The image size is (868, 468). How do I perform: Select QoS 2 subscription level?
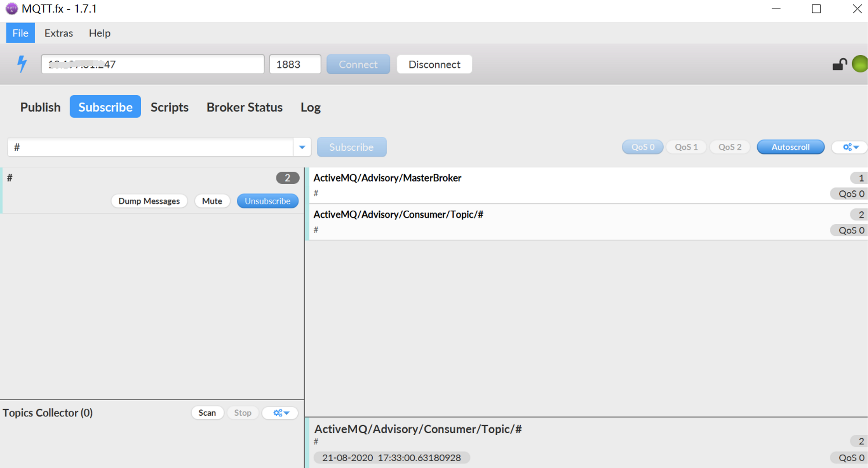[x=730, y=147]
